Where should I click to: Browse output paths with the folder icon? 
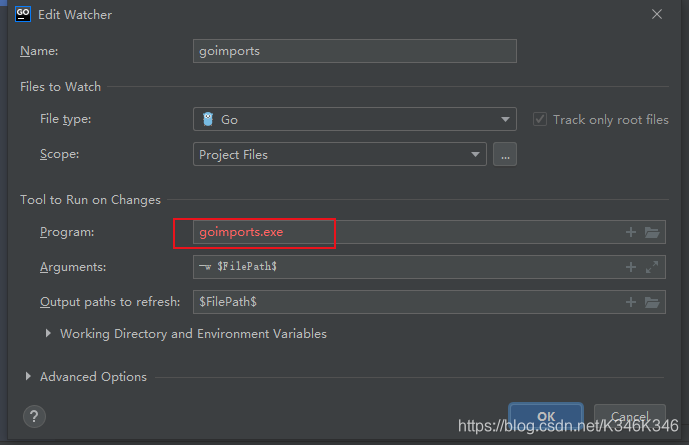pyautogui.click(x=652, y=301)
